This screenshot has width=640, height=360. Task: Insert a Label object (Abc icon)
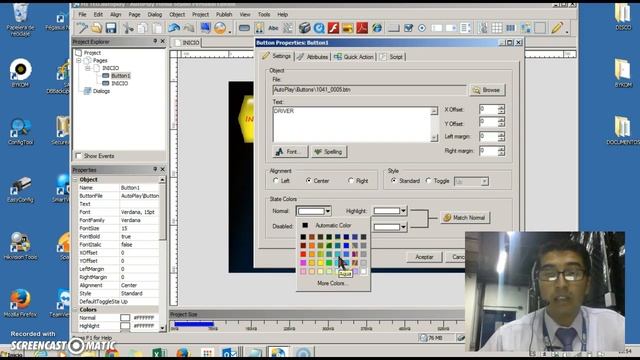point(273,28)
